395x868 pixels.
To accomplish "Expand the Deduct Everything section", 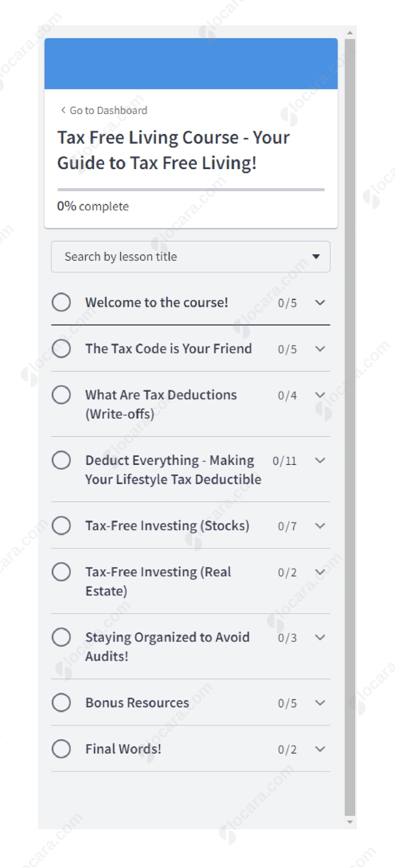I will point(320,460).
